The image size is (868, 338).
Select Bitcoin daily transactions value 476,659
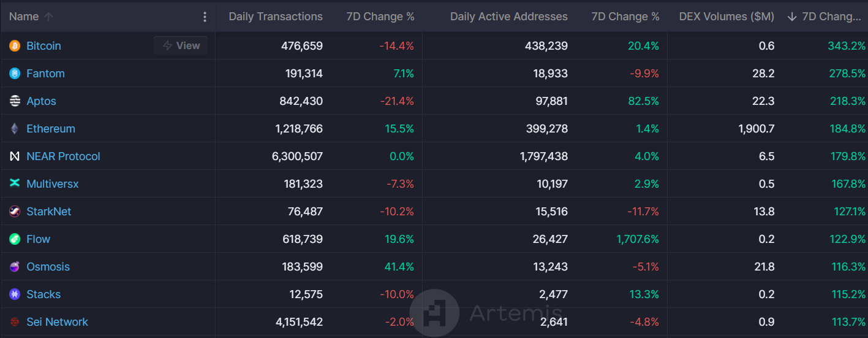coord(302,46)
